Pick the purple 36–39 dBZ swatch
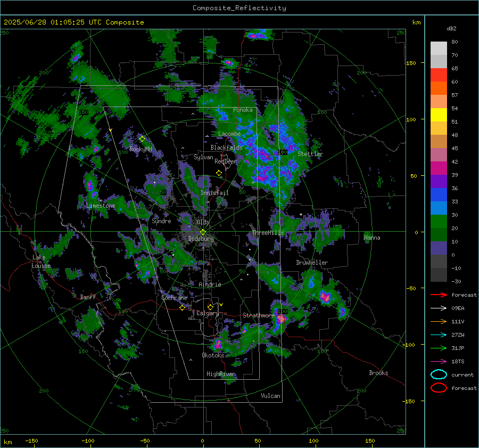Viewport: 479px width, 448px height. click(x=439, y=181)
